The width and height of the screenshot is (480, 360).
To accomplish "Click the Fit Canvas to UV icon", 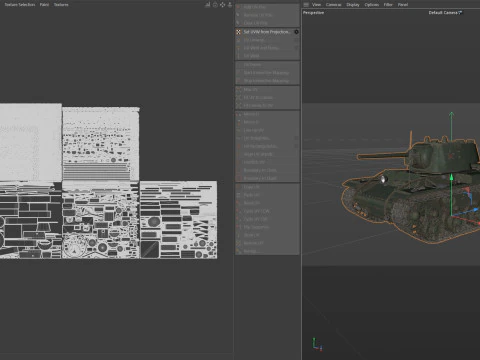I will pos(239,106).
